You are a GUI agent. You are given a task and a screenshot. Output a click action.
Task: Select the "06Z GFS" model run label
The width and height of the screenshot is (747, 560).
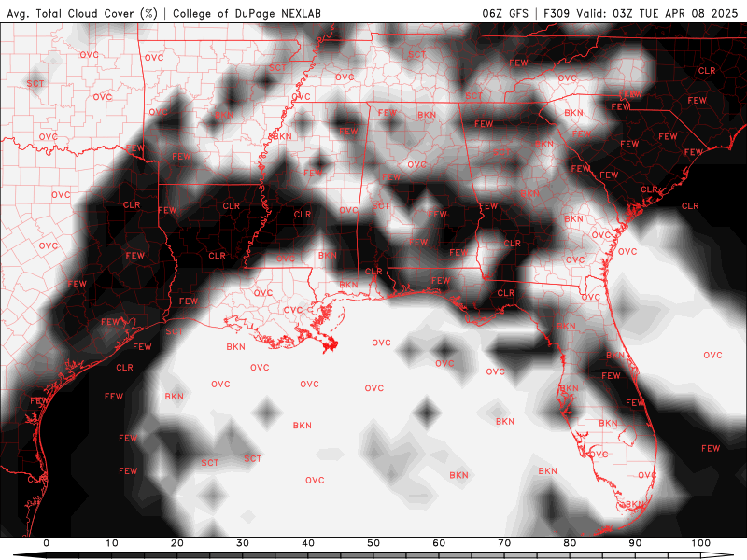(x=505, y=13)
